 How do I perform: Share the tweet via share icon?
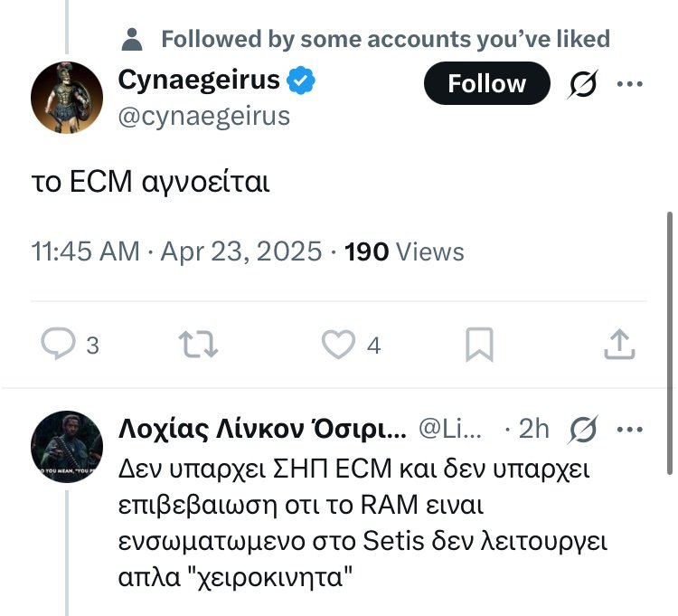[x=617, y=345]
